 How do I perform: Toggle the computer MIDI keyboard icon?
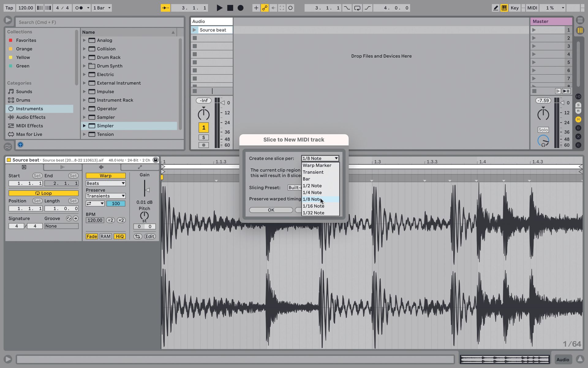click(504, 8)
